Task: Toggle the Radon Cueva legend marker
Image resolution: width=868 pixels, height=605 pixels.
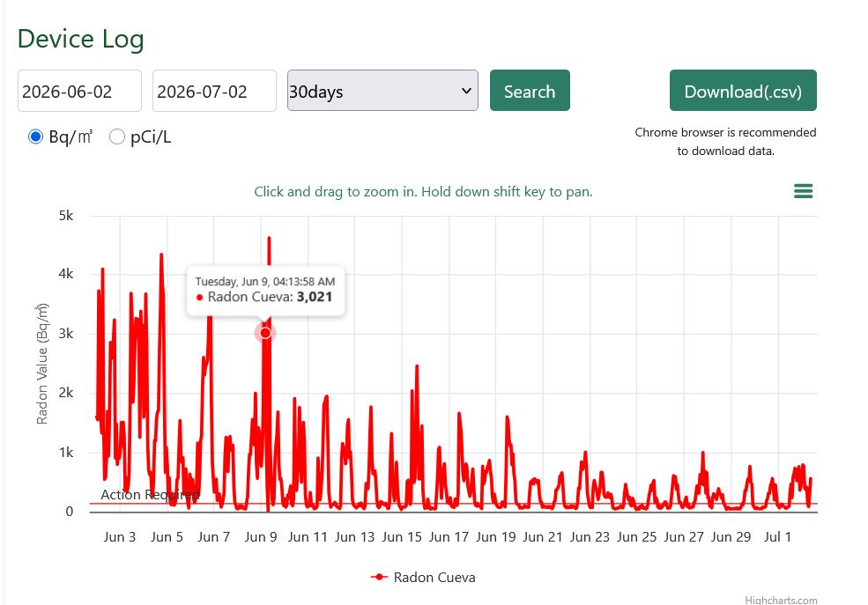Action: 379,578
